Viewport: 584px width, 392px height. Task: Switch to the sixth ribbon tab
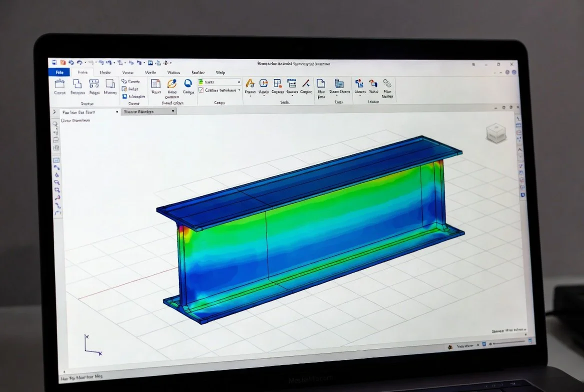pos(173,72)
